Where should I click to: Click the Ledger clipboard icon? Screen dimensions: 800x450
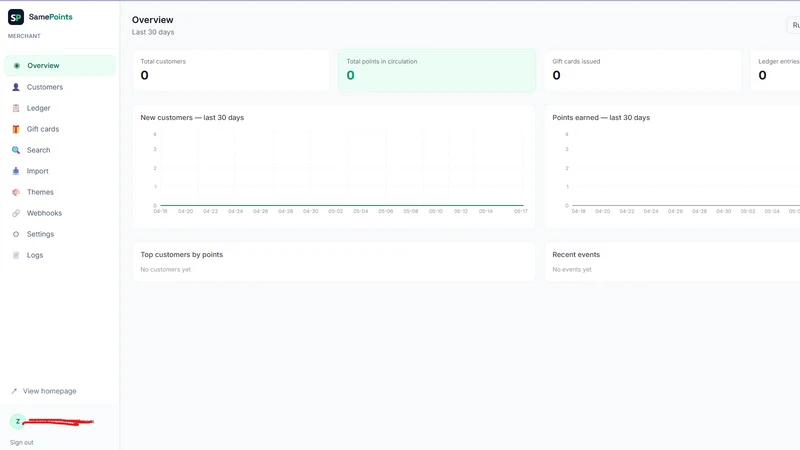click(16, 108)
